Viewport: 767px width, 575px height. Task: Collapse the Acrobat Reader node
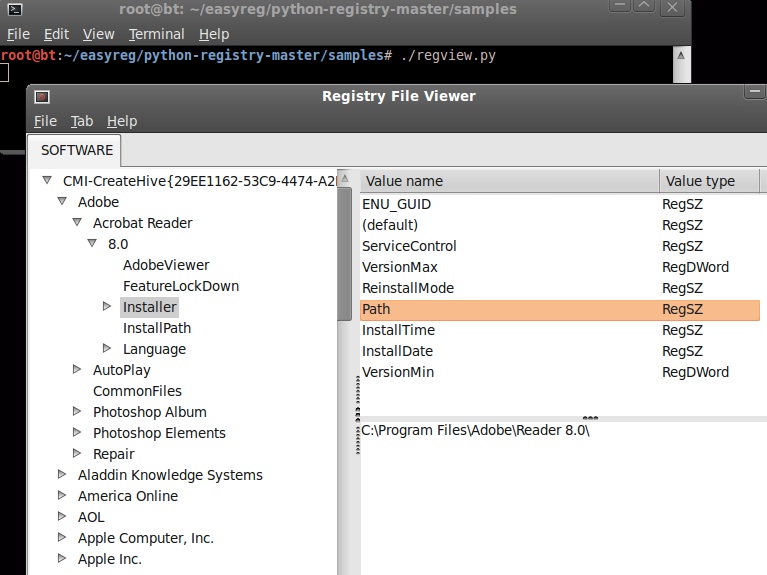[x=77, y=223]
